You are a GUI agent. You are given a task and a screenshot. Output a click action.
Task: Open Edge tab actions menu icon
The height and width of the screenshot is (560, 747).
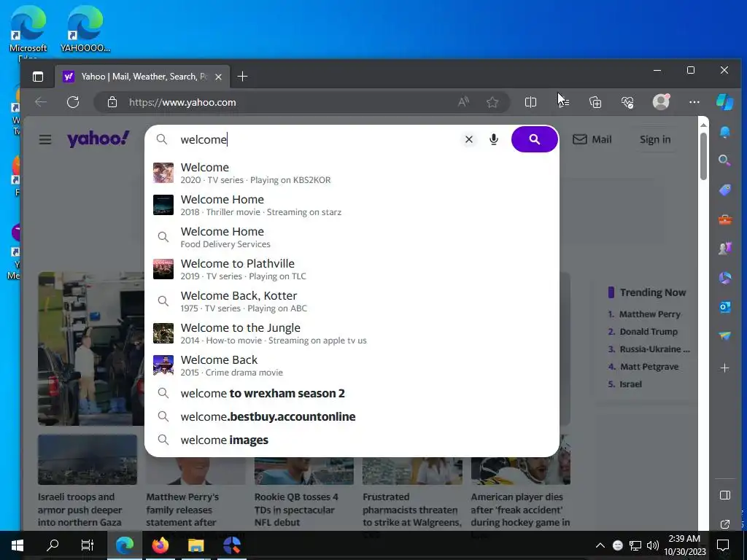tap(38, 77)
